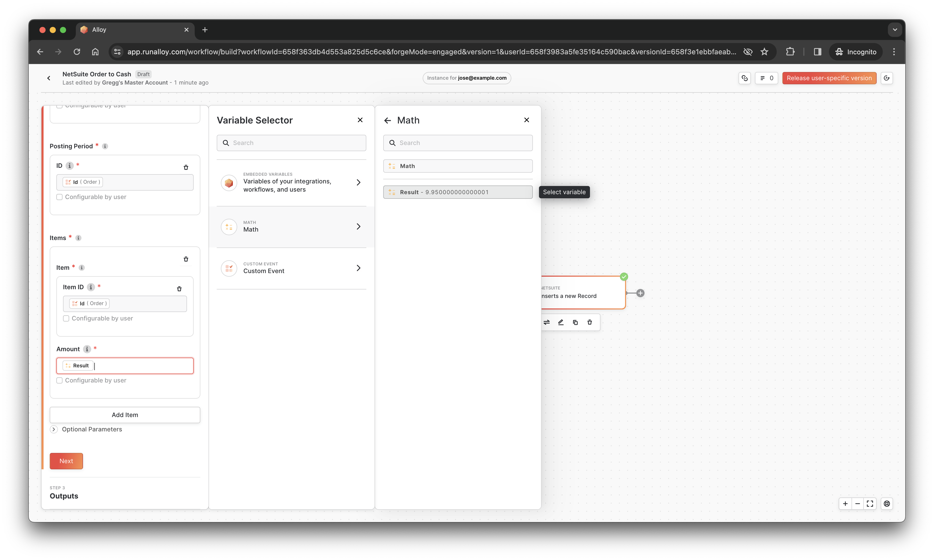Click the edit pencil icon under NetSuite node
The height and width of the screenshot is (560, 934).
pyautogui.click(x=561, y=322)
